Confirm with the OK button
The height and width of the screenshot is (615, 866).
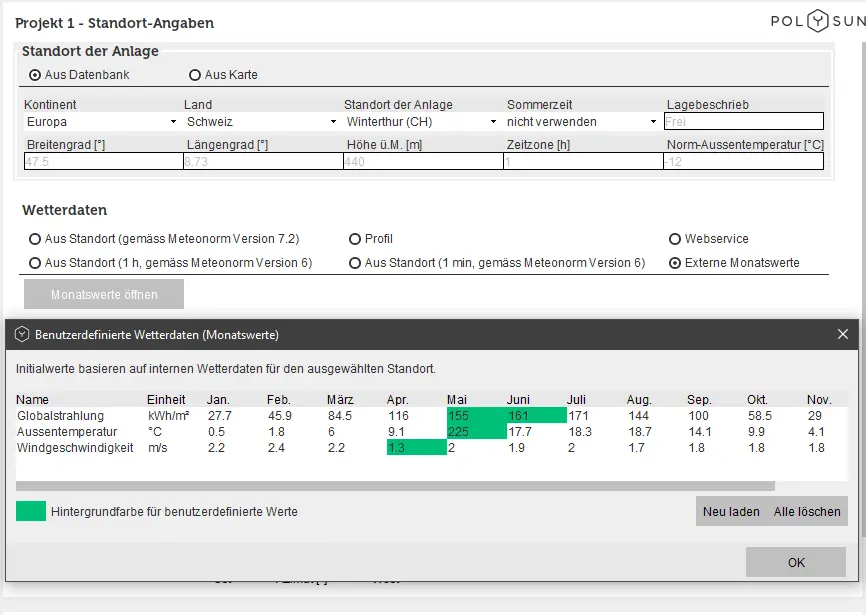796,562
